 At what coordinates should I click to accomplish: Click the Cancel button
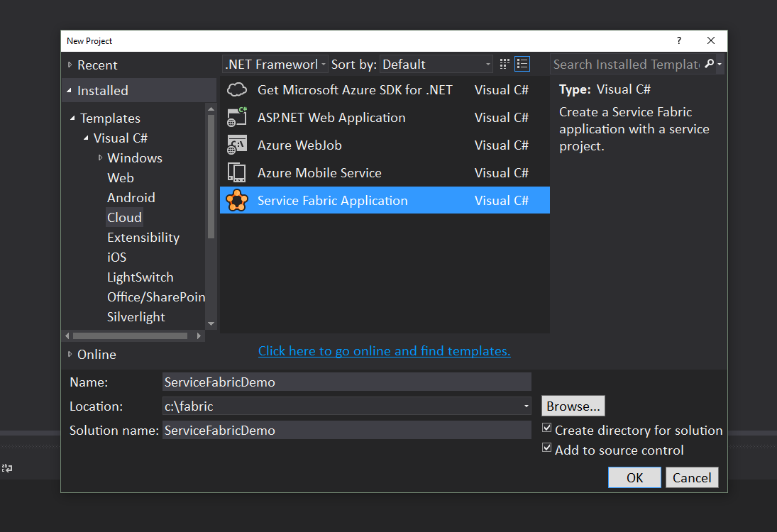(692, 477)
